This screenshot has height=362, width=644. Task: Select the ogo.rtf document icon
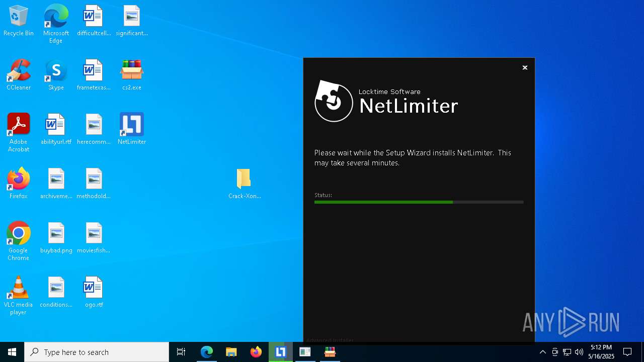click(94, 293)
